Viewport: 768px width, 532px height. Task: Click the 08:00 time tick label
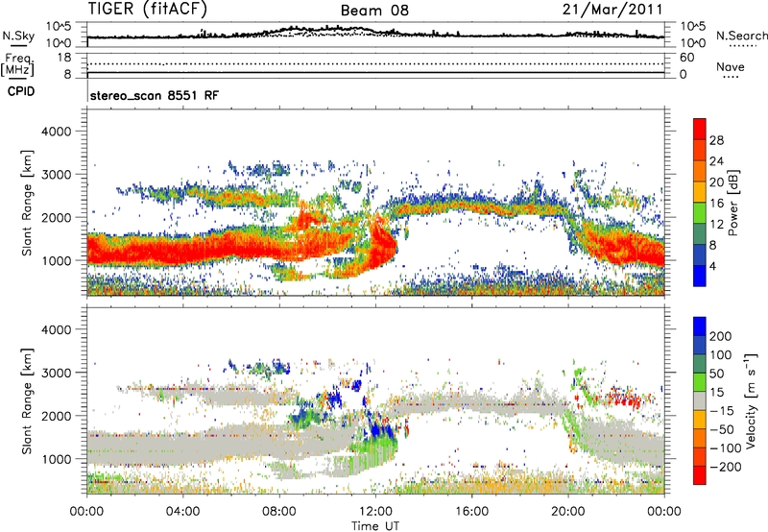pos(279,512)
